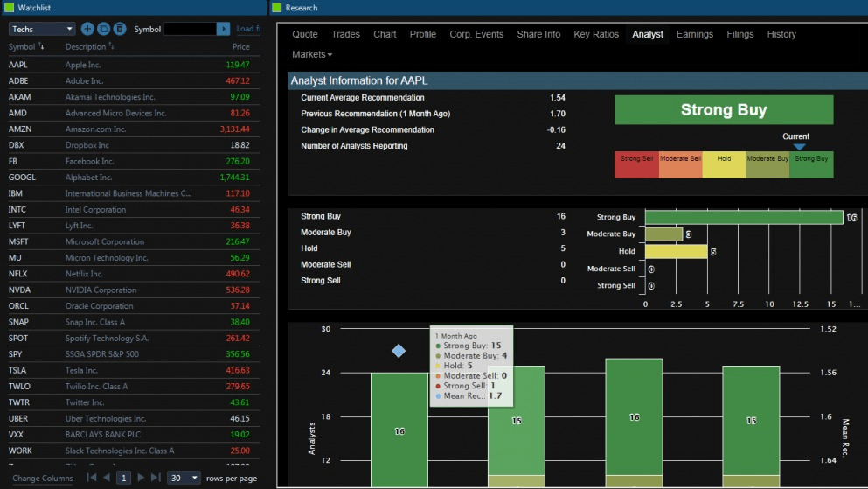Sort watchlist by Symbol column arrows

click(41, 46)
